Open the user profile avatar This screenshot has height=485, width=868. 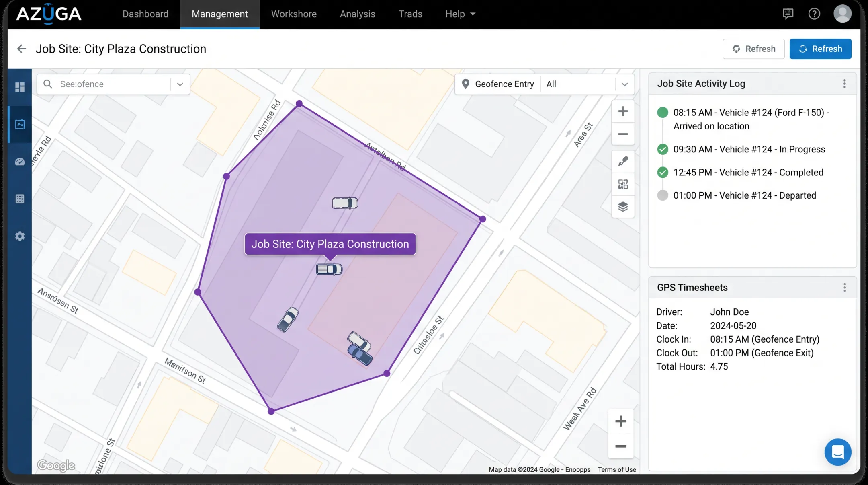pos(842,14)
